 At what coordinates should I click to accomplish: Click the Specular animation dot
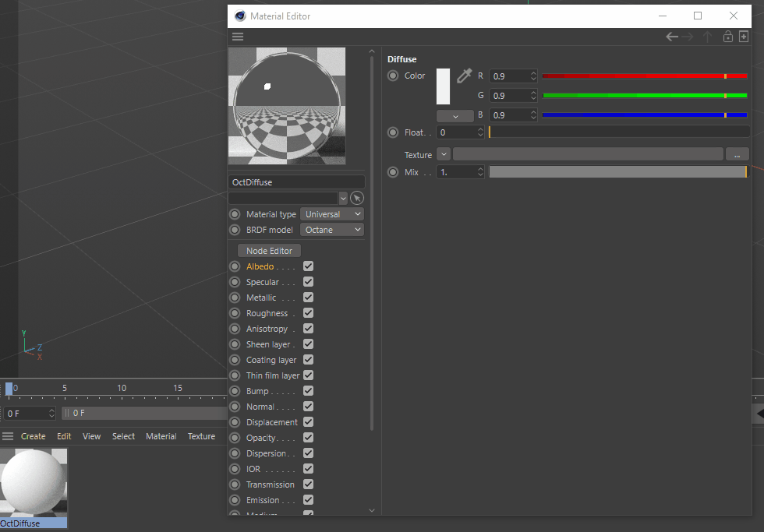pyautogui.click(x=235, y=282)
